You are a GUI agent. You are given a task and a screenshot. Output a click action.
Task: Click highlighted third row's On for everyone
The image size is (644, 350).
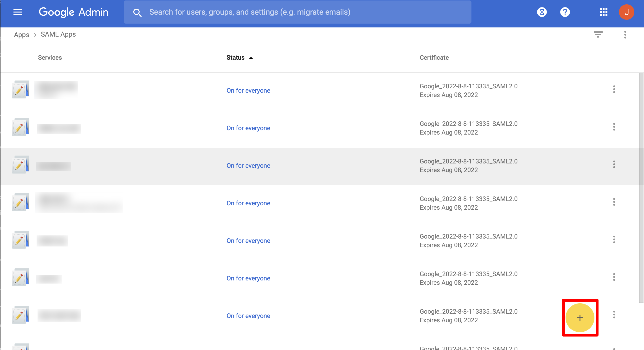pos(248,166)
